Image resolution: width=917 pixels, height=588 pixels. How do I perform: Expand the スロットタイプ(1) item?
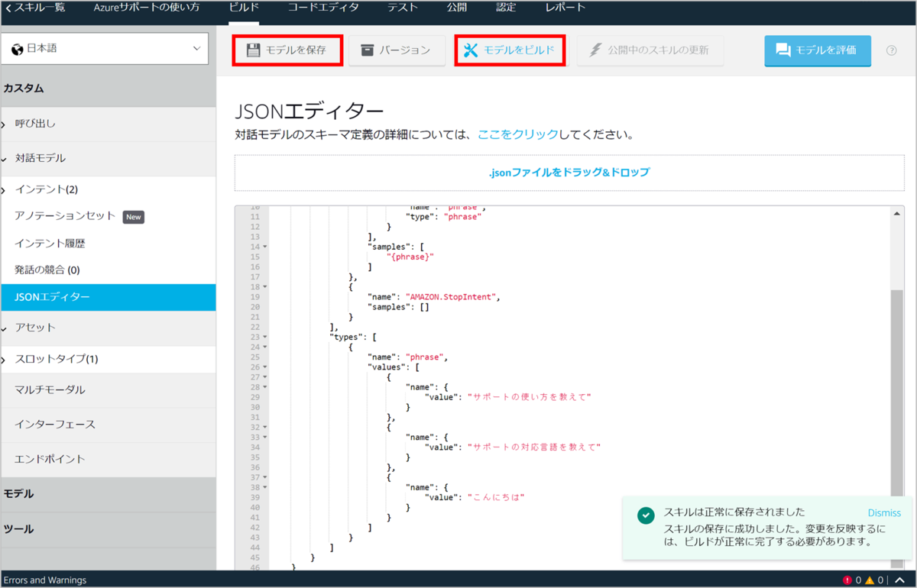[x=4, y=359]
